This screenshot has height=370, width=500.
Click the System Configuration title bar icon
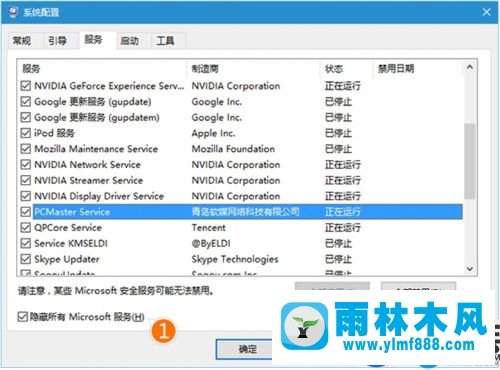(12, 12)
